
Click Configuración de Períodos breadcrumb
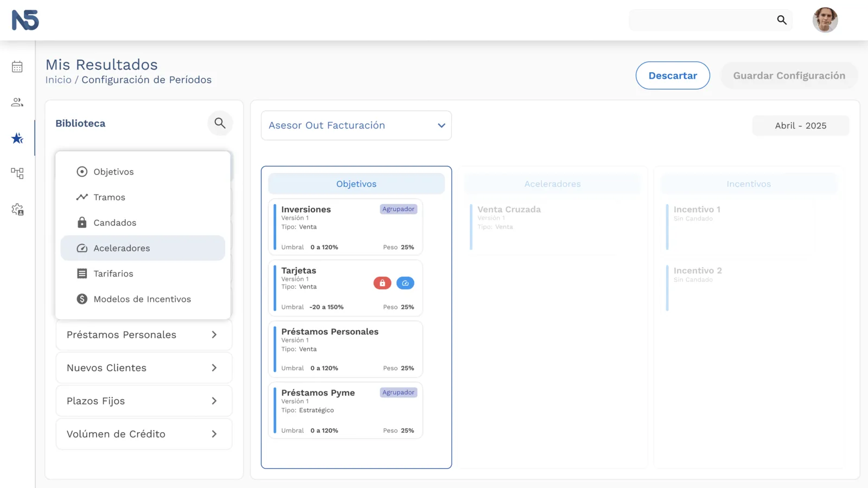pyautogui.click(x=146, y=80)
